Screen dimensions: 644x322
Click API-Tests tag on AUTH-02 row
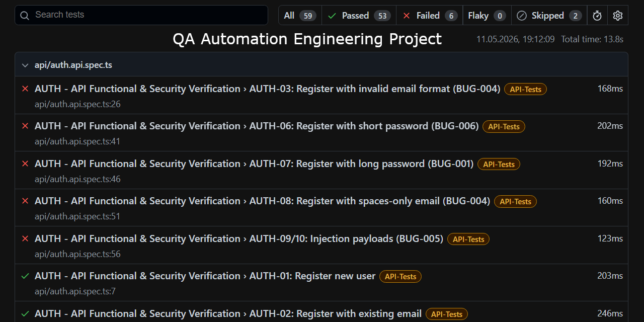(447, 314)
